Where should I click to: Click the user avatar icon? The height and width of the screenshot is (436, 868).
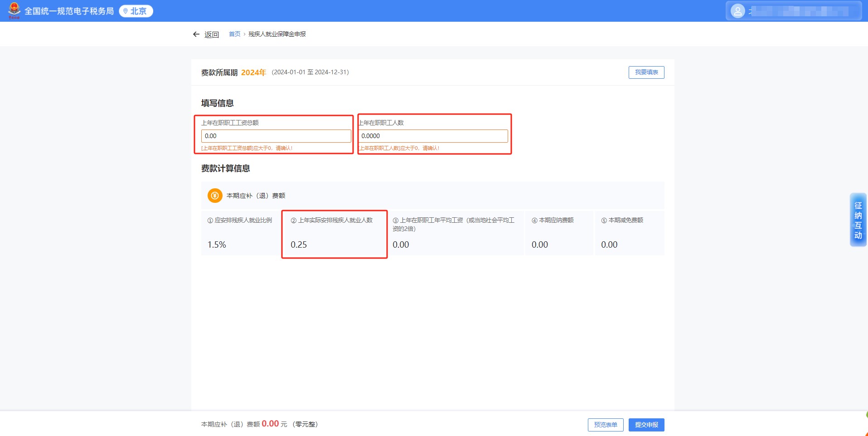(x=737, y=11)
